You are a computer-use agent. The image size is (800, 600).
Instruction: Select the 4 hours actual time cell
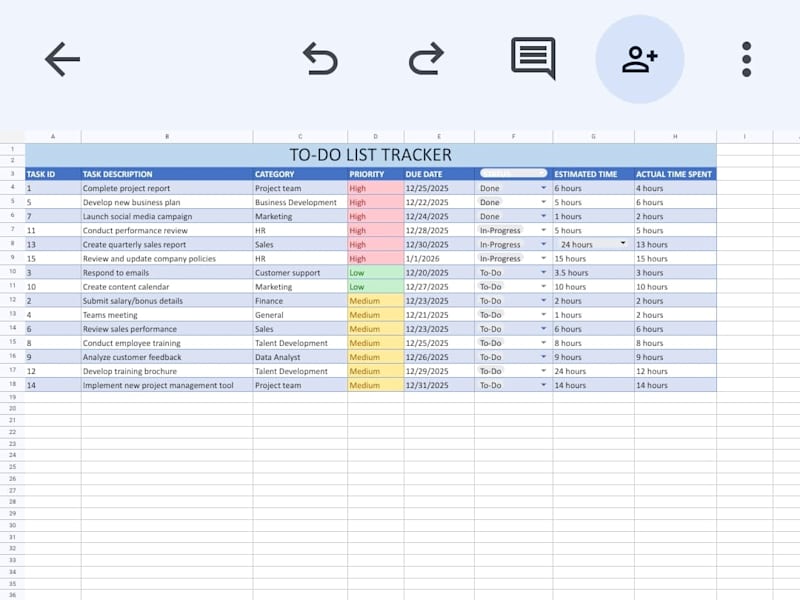tap(675, 188)
